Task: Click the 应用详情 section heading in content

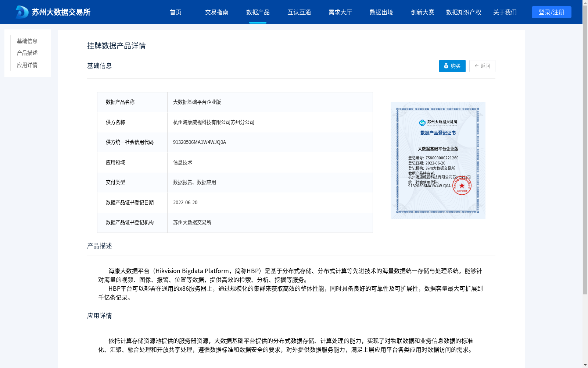Action: (100, 316)
